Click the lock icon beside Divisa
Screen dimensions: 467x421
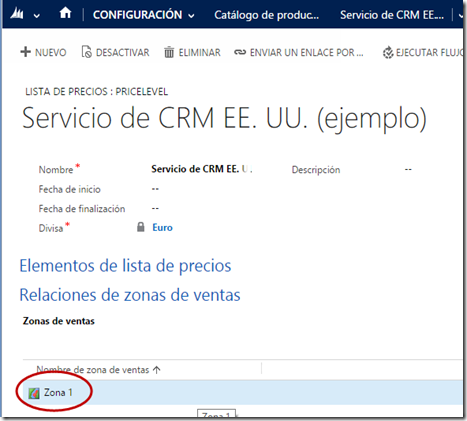point(141,227)
